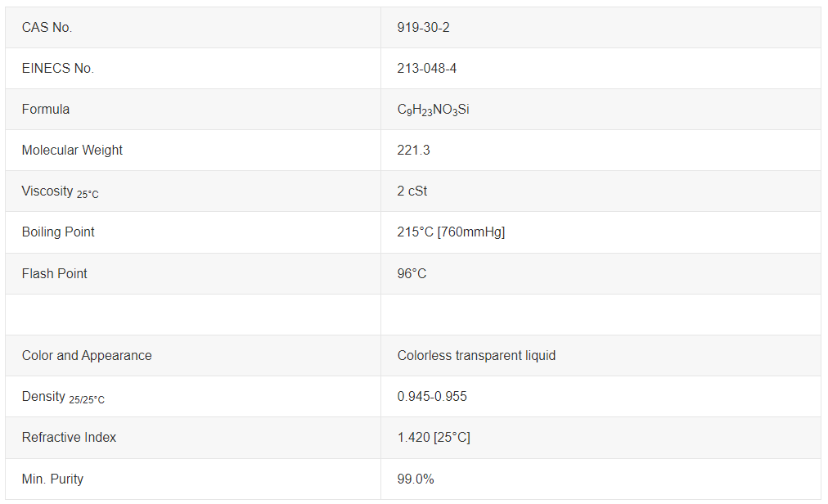Click the molecular weight value 221.3
Screen dimensions: 828x504
(x=413, y=150)
